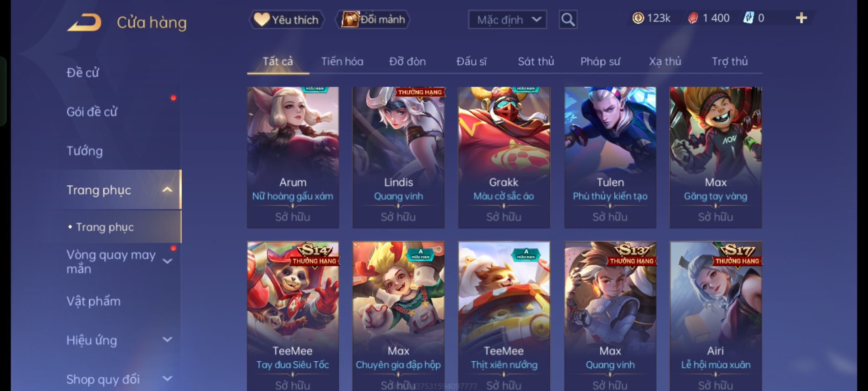This screenshot has width=868, height=391.
Task: Tap the blue voucher currency icon
Action: (748, 18)
